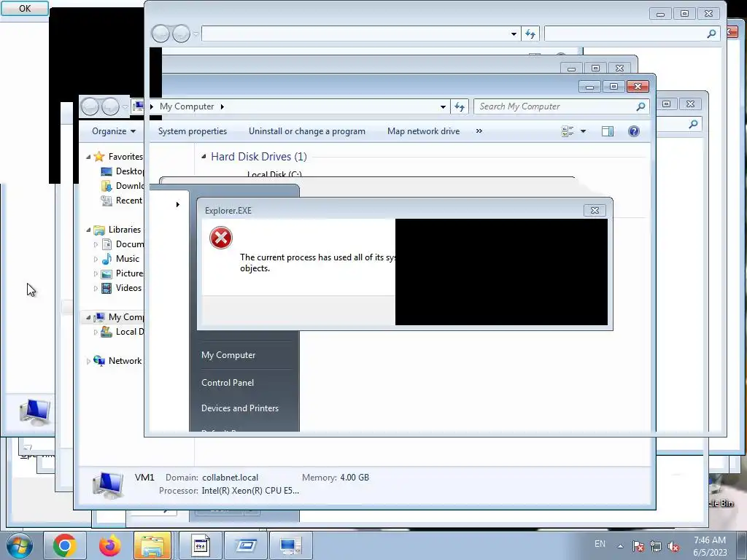Expand the Pictures library node
This screenshot has height=560, width=747.
coord(96,274)
